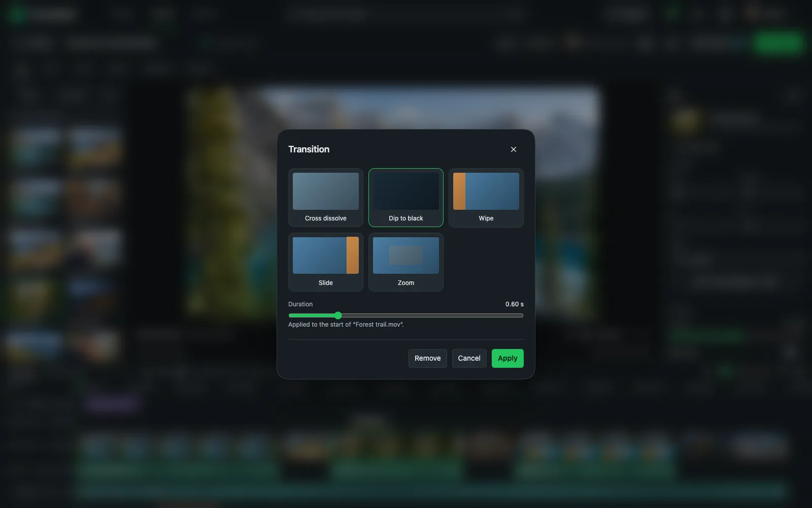Pick the Wipe transition card
The height and width of the screenshot is (508, 812).
pyautogui.click(x=486, y=198)
